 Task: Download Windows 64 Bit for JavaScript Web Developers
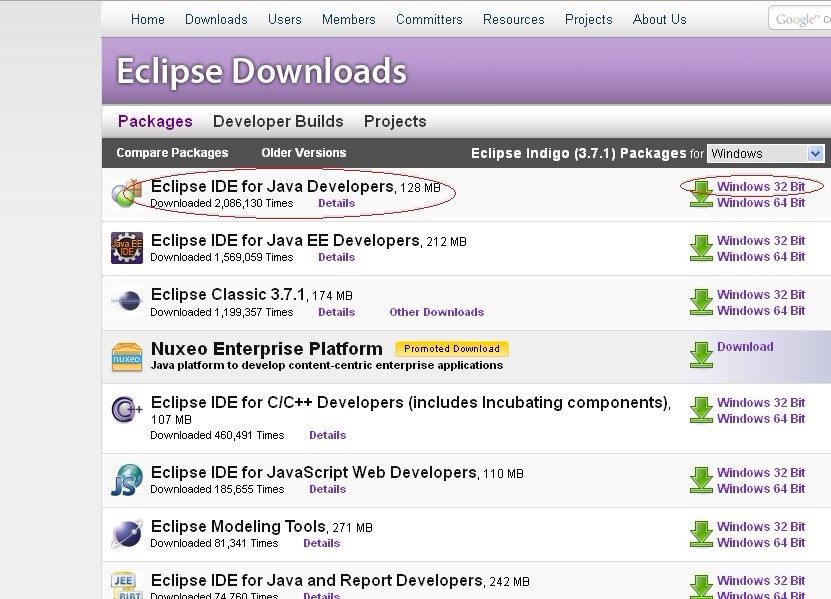pyautogui.click(x=761, y=489)
